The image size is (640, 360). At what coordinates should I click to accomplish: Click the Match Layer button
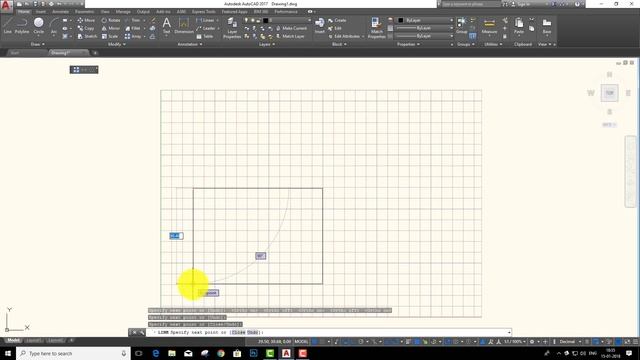click(x=290, y=36)
